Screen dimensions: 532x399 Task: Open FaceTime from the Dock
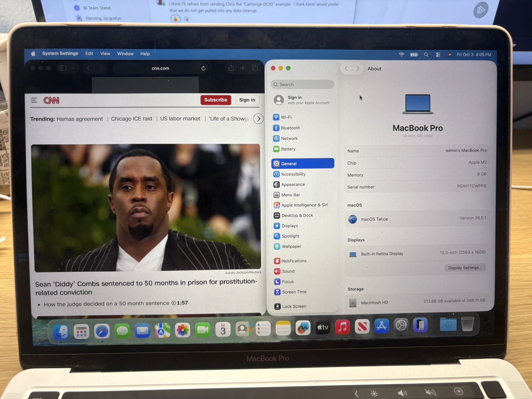coord(203,330)
